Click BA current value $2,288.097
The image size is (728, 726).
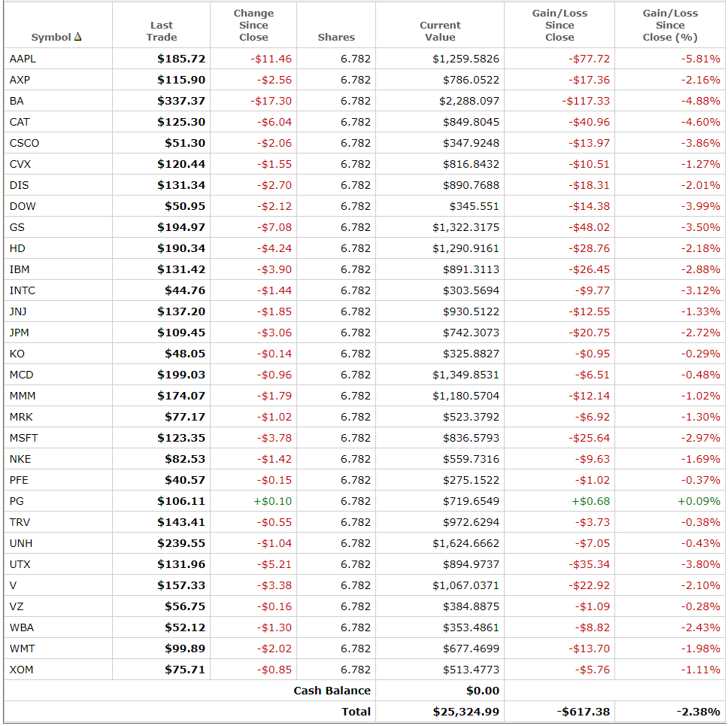click(x=469, y=101)
